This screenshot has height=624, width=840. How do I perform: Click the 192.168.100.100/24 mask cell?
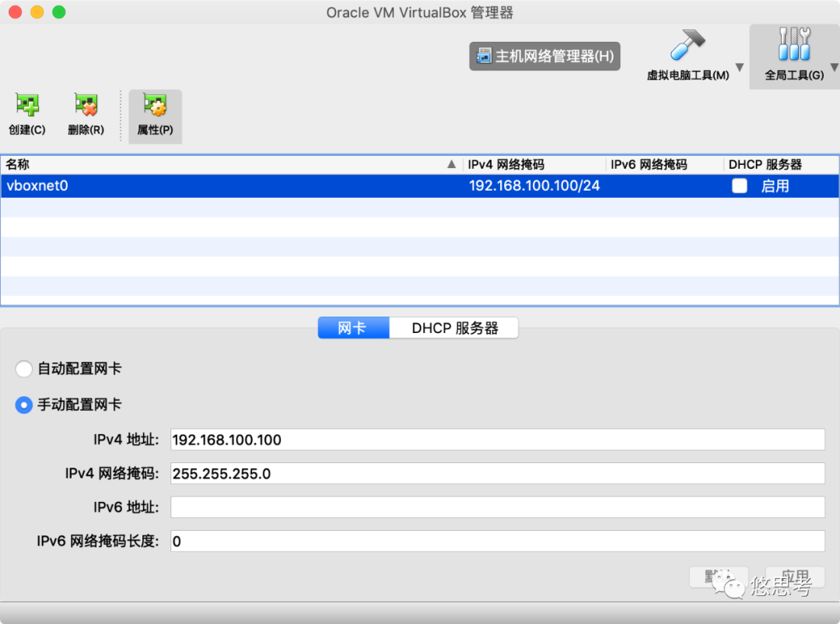point(534,185)
